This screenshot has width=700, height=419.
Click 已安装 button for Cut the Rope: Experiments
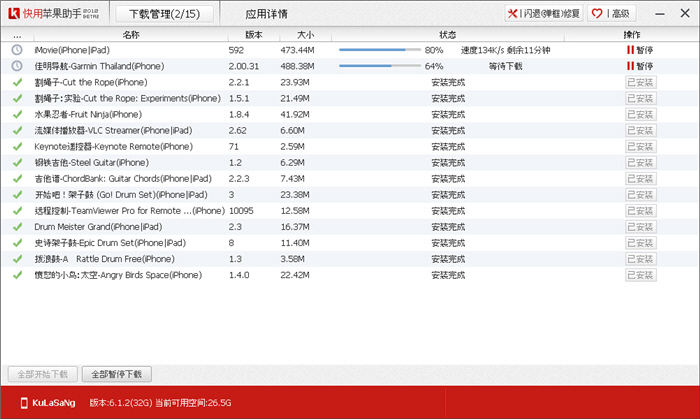pyautogui.click(x=641, y=98)
